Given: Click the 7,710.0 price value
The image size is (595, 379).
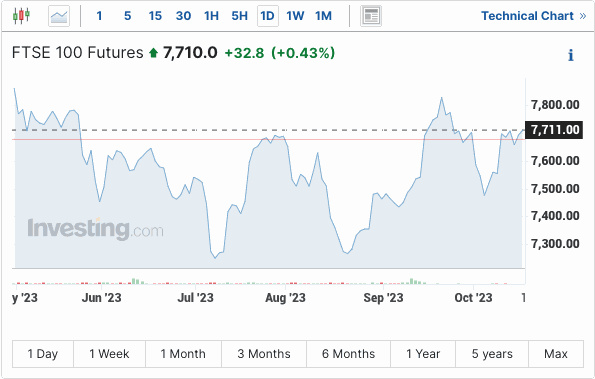Looking at the screenshot, I should click(190, 53).
